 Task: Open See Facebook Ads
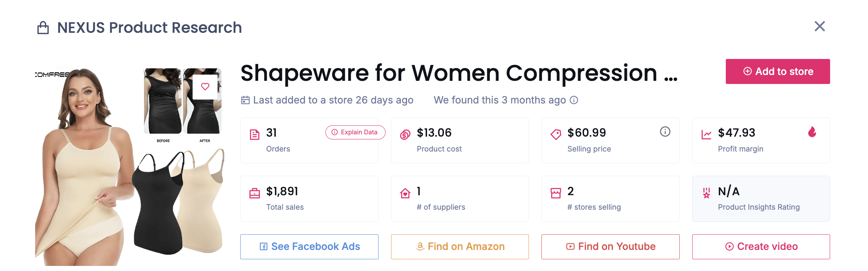[309, 247]
